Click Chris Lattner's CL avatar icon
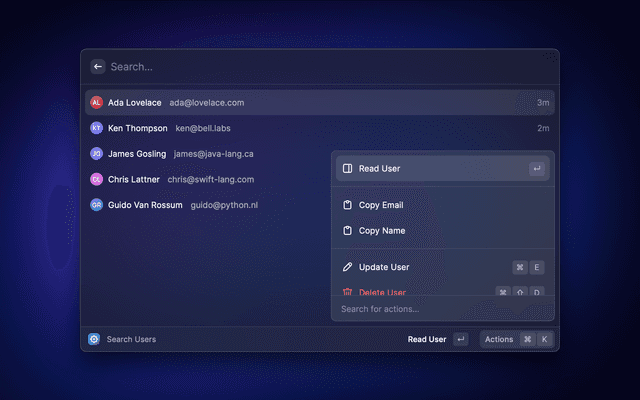Screen dimensions: 640x400 tap(96, 179)
